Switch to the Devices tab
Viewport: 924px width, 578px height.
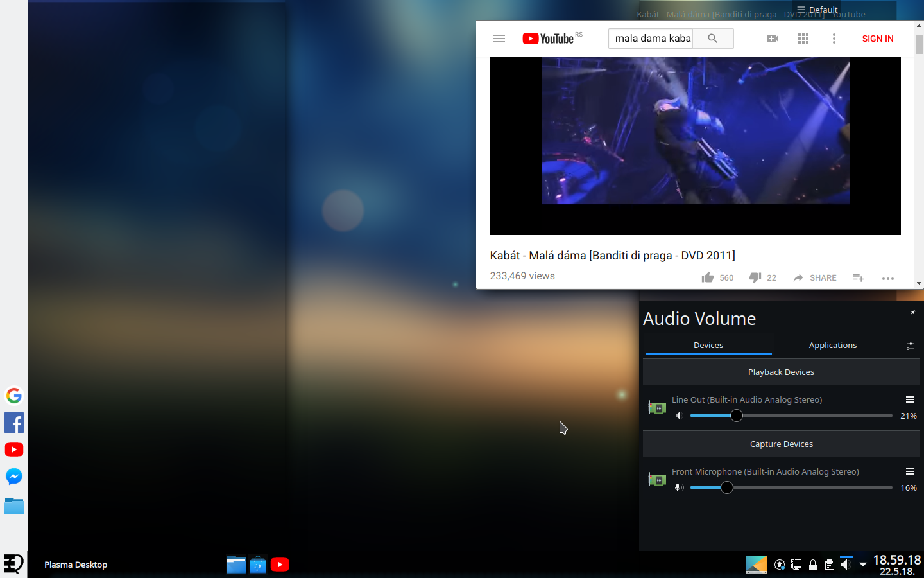(x=708, y=346)
